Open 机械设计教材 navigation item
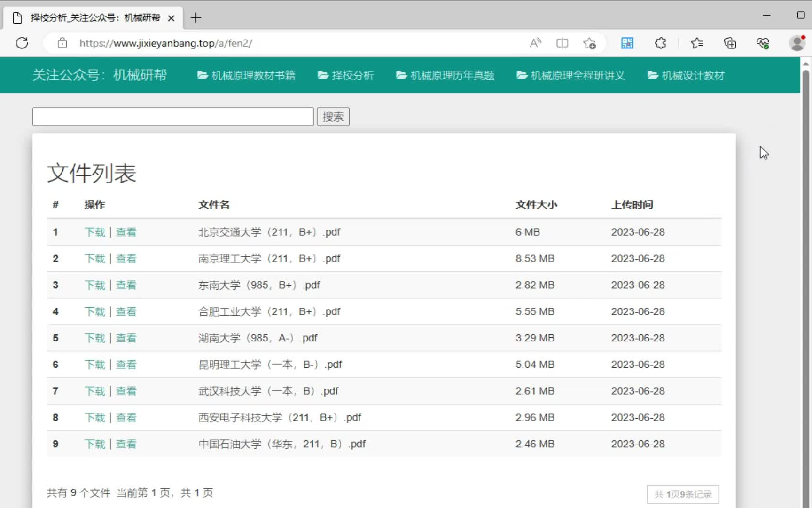Image resolution: width=812 pixels, height=508 pixels. [x=686, y=75]
